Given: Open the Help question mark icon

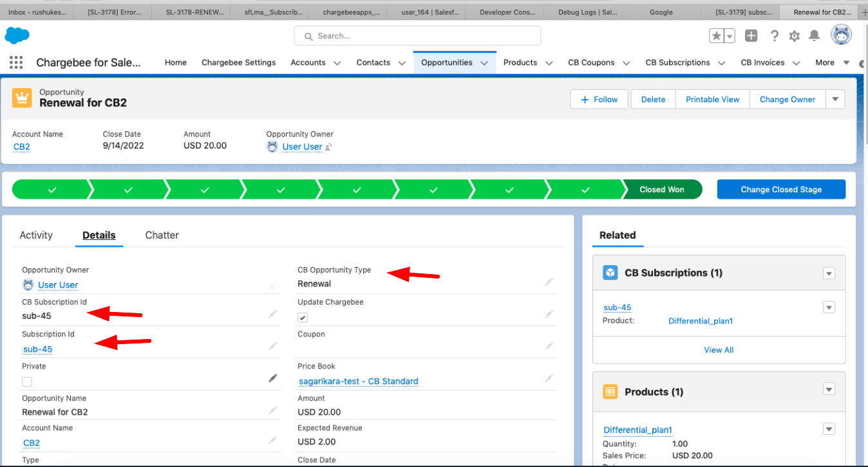Looking at the screenshot, I should [x=774, y=36].
